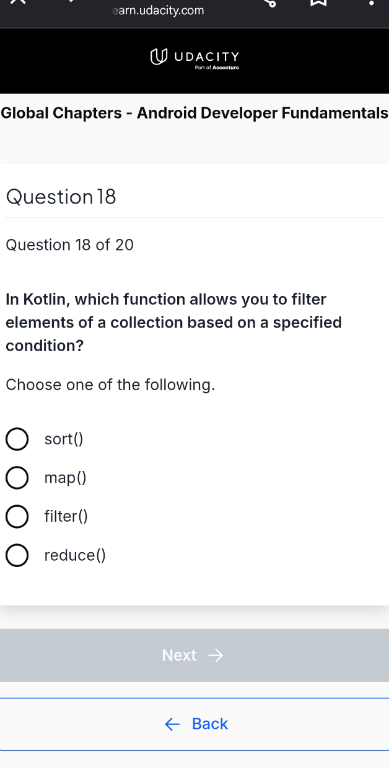Open the share icon in the browser bar

[271, 2]
